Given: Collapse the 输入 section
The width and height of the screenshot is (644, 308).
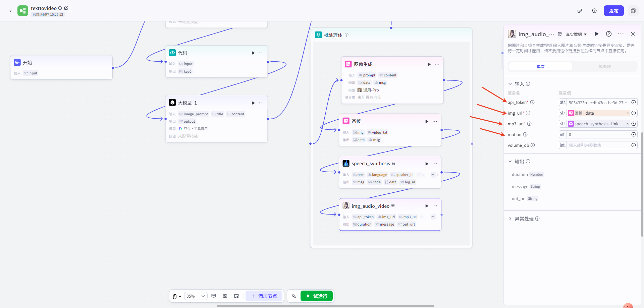Looking at the screenshot, I should [510, 84].
